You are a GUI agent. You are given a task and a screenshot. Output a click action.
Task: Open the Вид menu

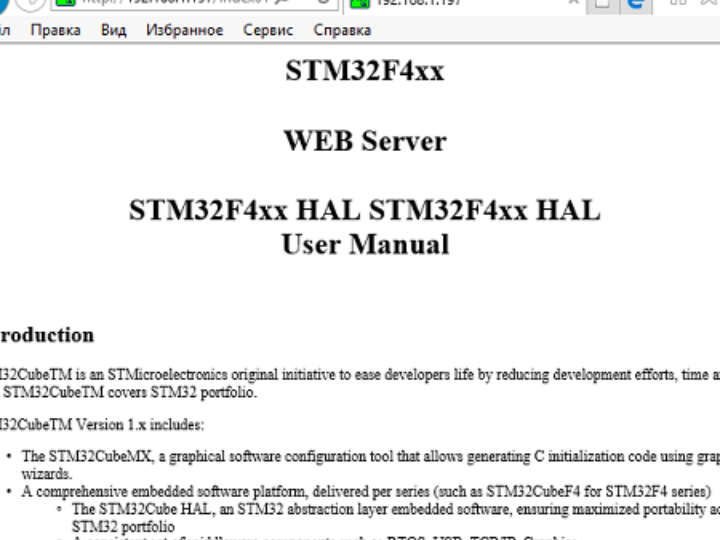[x=113, y=30]
